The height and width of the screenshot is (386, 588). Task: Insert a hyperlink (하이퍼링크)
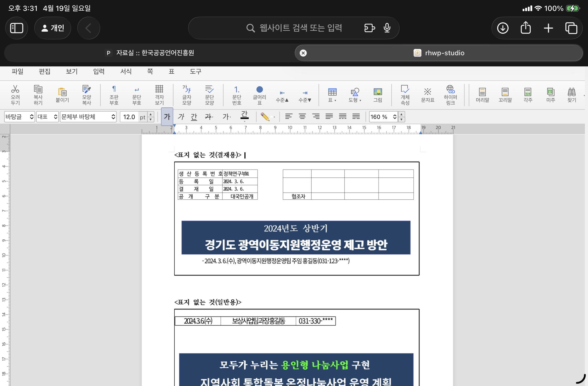click(450, 95)
